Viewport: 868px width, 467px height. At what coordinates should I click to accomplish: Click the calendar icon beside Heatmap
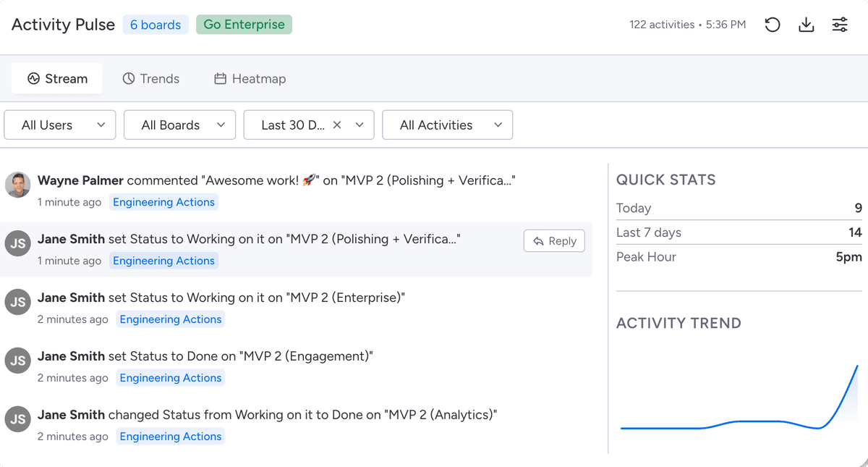pos(219,78)
